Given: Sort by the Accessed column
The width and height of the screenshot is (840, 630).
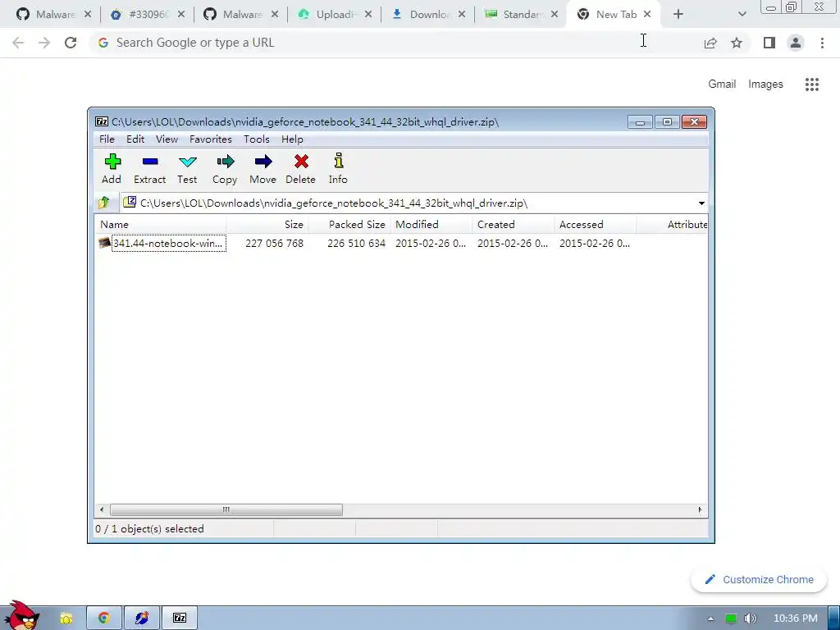Looking at the screenshot, I should coord(596,225).
